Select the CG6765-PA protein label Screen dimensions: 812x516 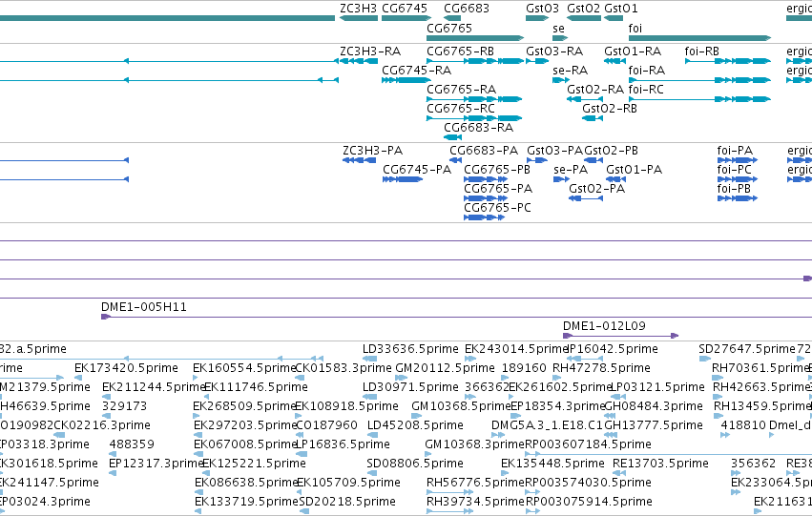pos(498,189)
